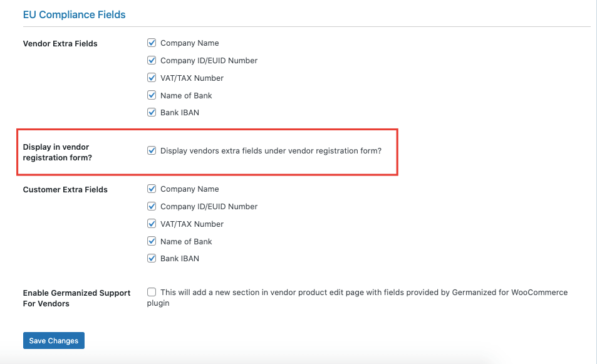Toggle Customer Company ID/EUID Number checkbox
Viewport: 597px width, 364px height.
click(x=152, y=206)
